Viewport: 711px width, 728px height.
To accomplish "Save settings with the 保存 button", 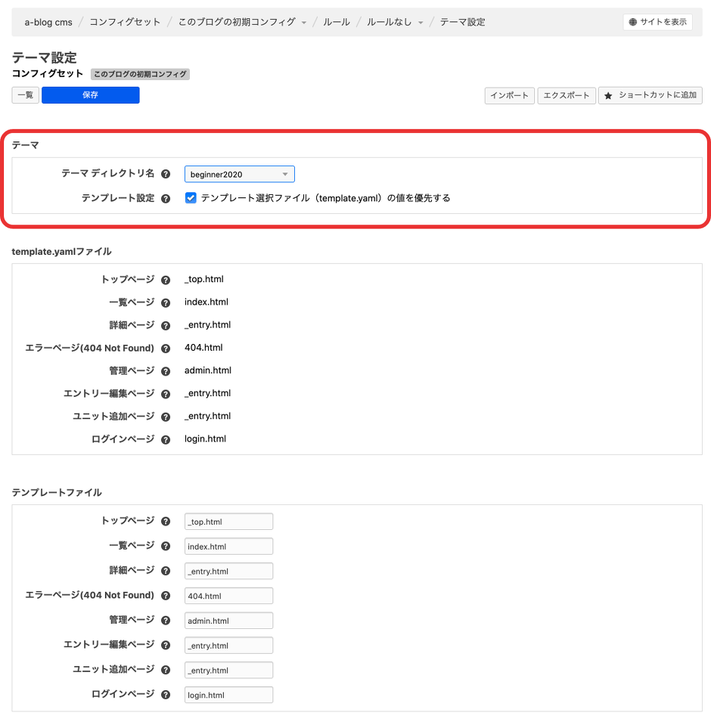I will pos(90,94).
